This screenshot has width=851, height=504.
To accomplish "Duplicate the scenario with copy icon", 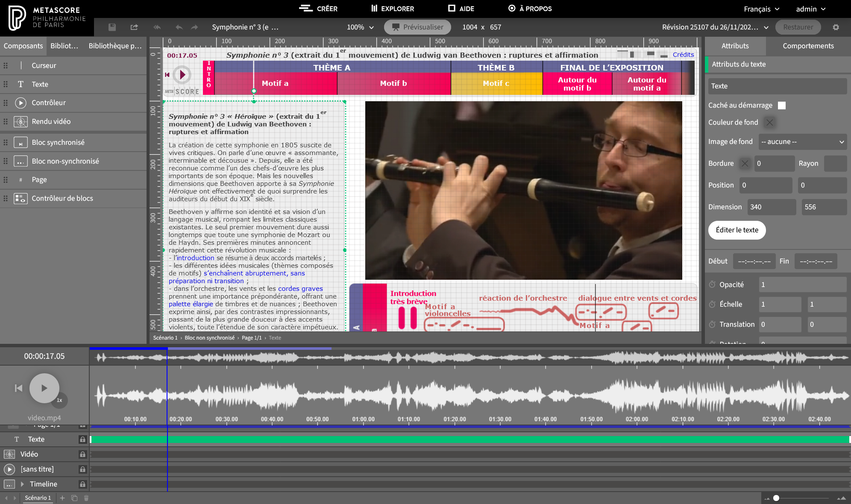I will tap(74, 498).
